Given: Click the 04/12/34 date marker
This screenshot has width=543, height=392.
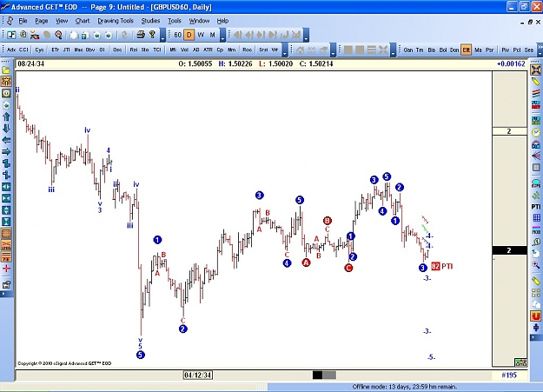Looking at the screenshot, I should [198, 375].
